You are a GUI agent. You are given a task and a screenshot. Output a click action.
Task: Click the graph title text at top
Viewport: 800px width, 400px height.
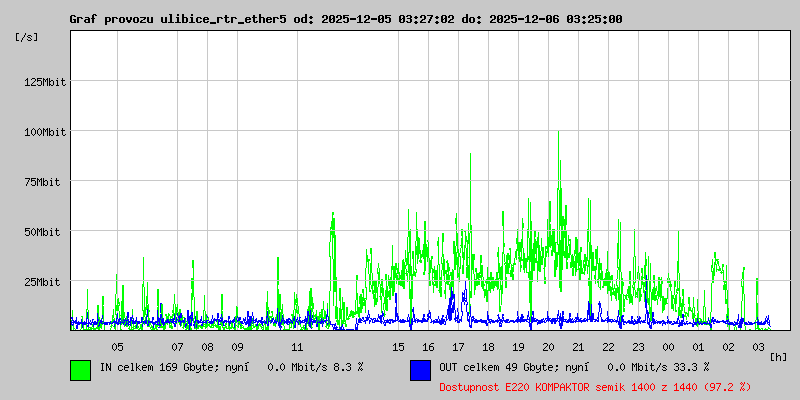coord(345,19)
